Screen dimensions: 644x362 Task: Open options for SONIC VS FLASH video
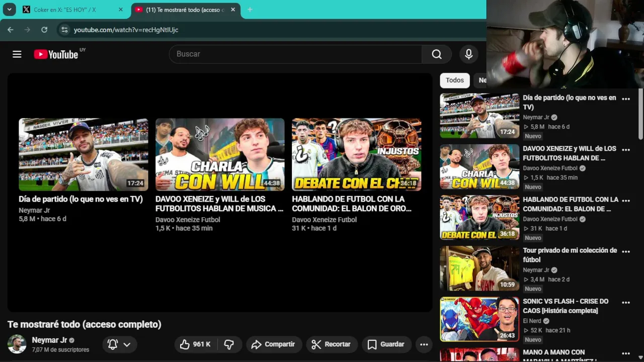tap(626, 303)
